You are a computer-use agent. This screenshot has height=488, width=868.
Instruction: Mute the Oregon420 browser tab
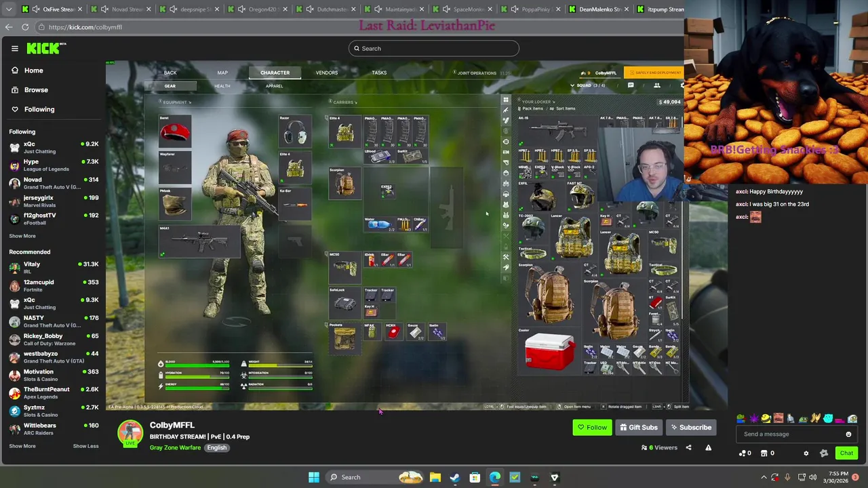241,9
